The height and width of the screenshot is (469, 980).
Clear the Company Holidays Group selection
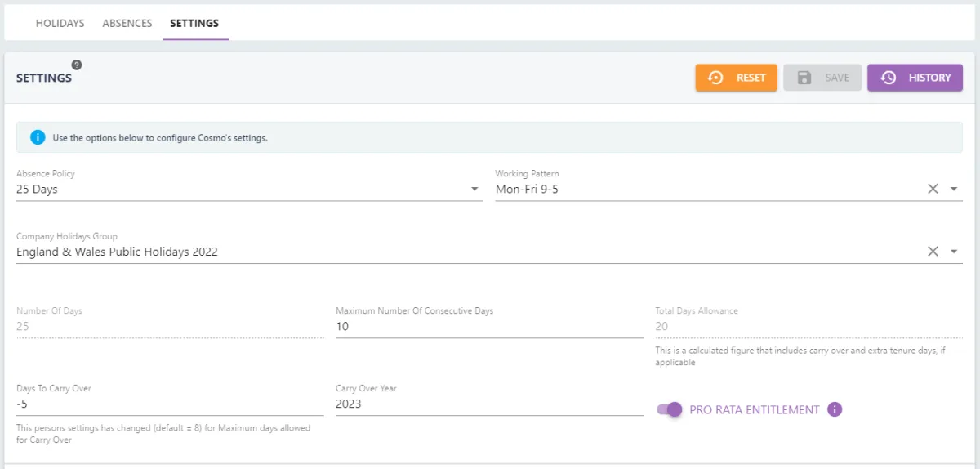(933, 252)
